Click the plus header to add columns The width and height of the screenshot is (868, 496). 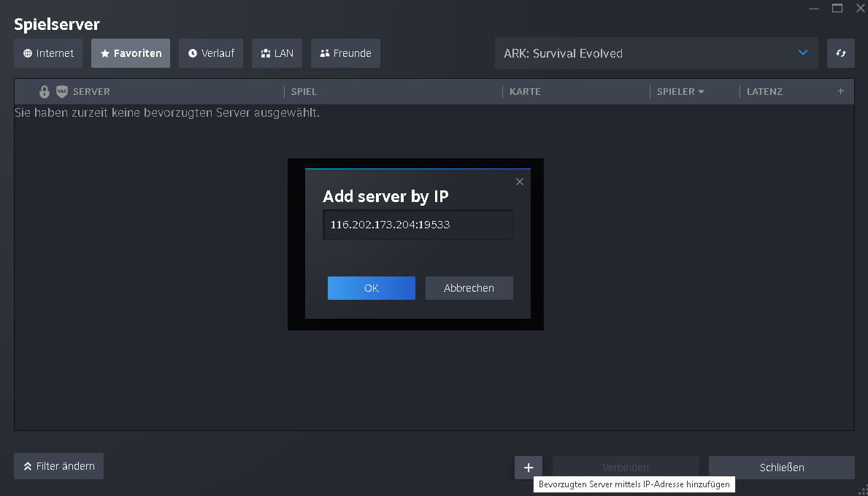pyautogui.click(x=840, y=91)
